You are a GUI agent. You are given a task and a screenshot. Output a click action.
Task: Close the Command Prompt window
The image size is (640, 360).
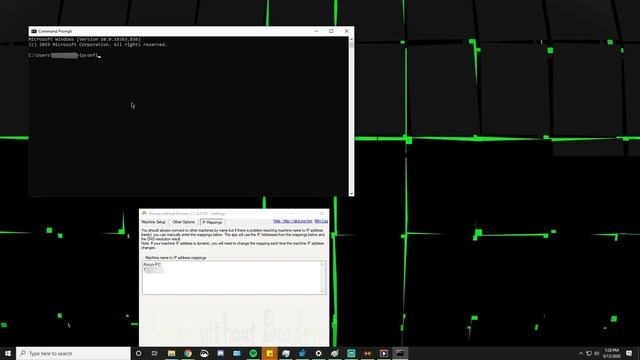pyautogui.click(x=347, y=31)
